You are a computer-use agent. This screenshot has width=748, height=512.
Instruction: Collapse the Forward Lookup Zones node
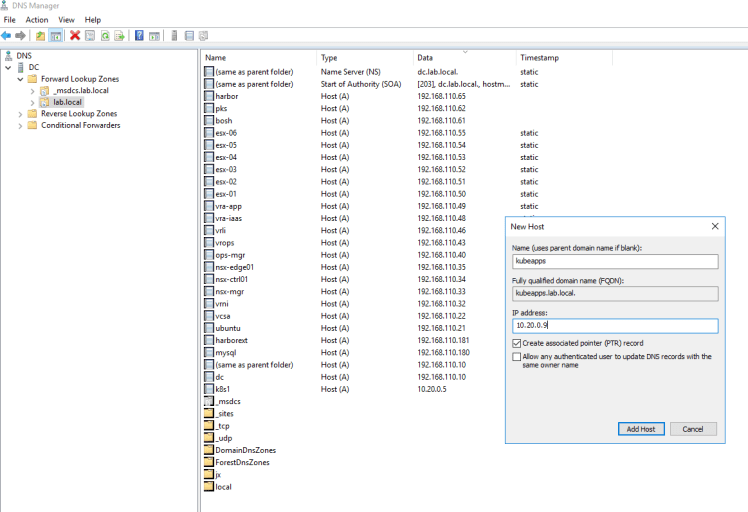point(21,78)
